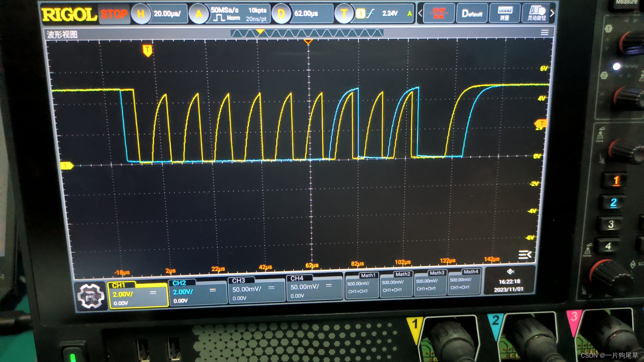The height and width of the screenshot is (362, 644).
Task: Toggle the CH1 channel label
Action: [x=119, y=285]
